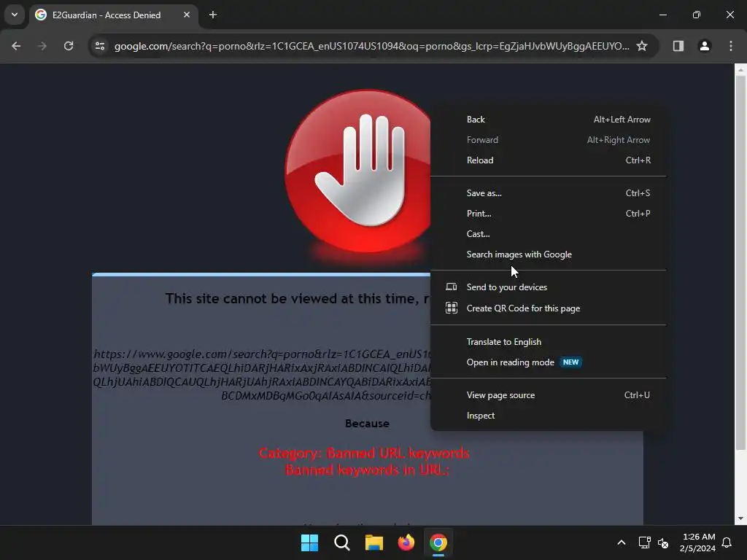
Task: Reload the page using toolbar icon
Action: click(x=69, y=46)
